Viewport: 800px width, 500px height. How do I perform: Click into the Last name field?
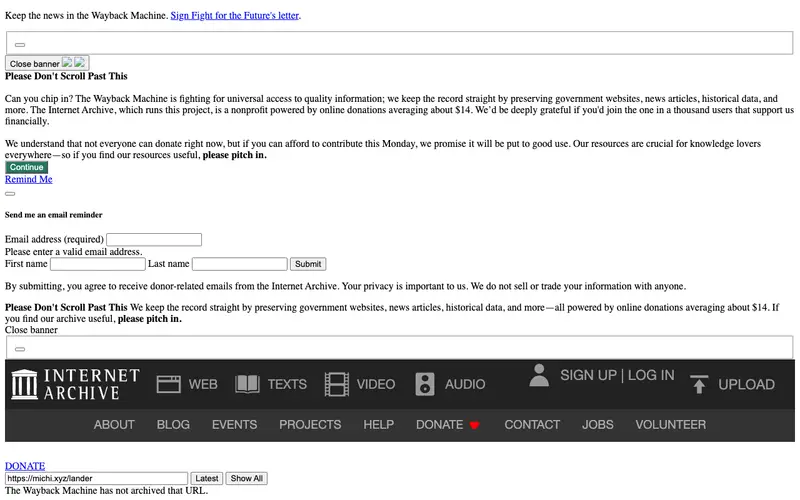tap(240, 264)
